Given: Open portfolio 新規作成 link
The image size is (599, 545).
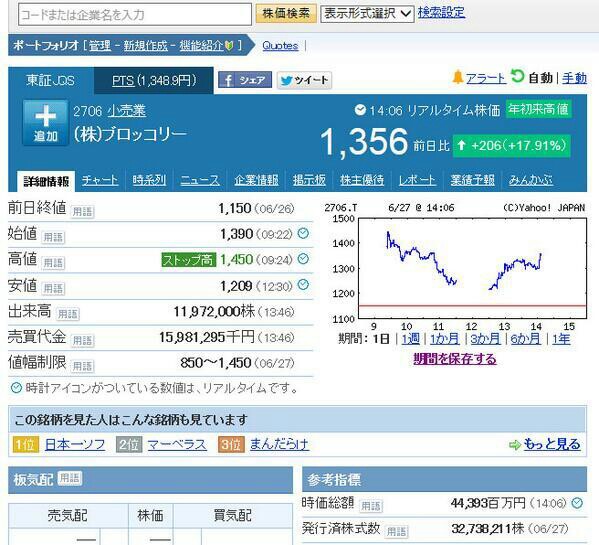Looking at the screenshot, I should pos(145,45).
